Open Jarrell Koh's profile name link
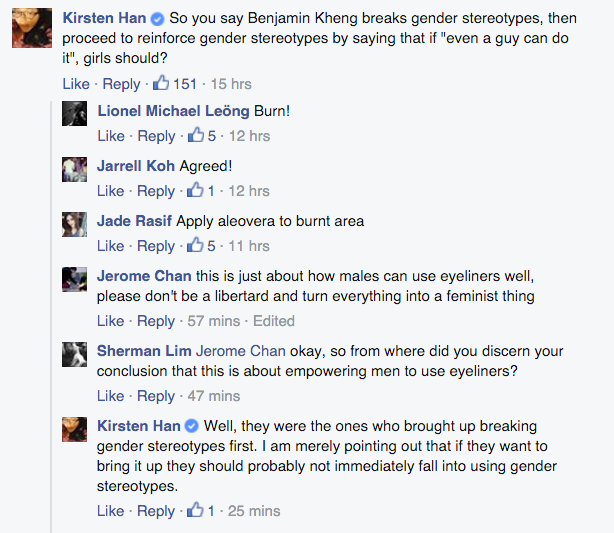The image size is (614, 533). pyautogui.click(x=136, y=166)
